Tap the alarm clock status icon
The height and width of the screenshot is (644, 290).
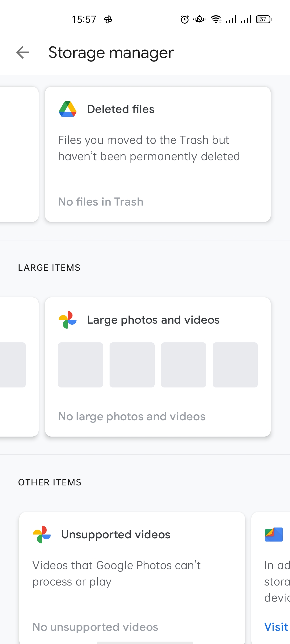[185, 19]
